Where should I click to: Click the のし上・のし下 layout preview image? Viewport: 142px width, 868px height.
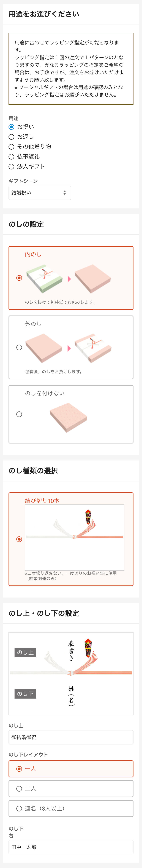pos(71,674)
